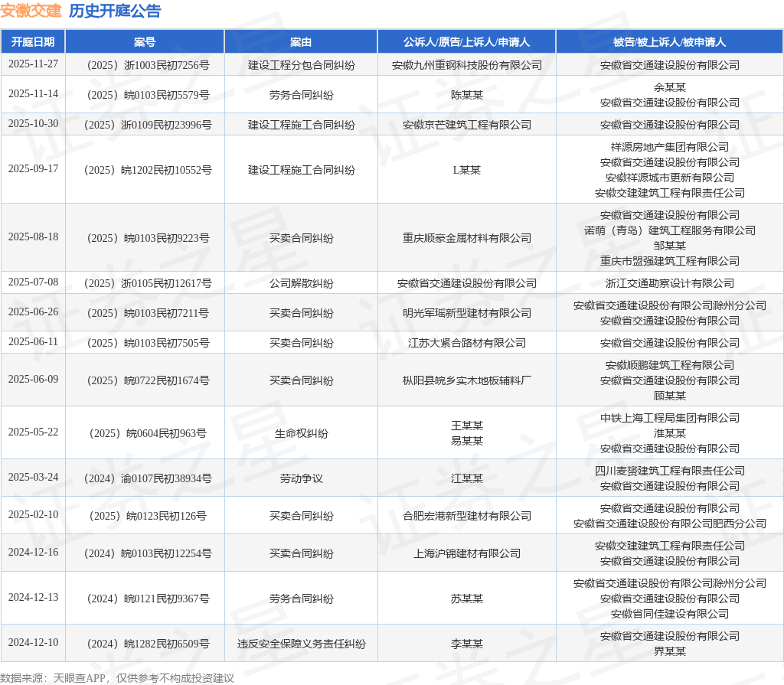Viewport: 784px width, 685px height.
Task: Click plaintiff 李某某
Action: pos(466,644)
